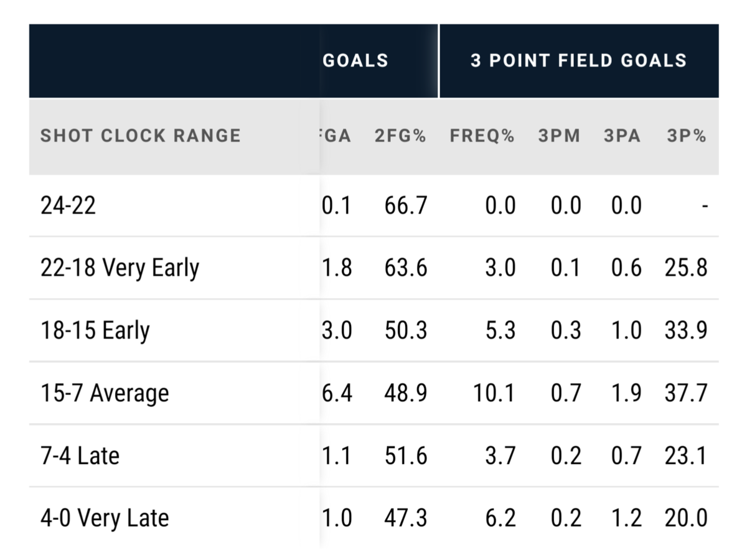Select the 3 POINT FIELD GOALS group header
The width and height of the screenshot is (747, 560).
(578, 60)
